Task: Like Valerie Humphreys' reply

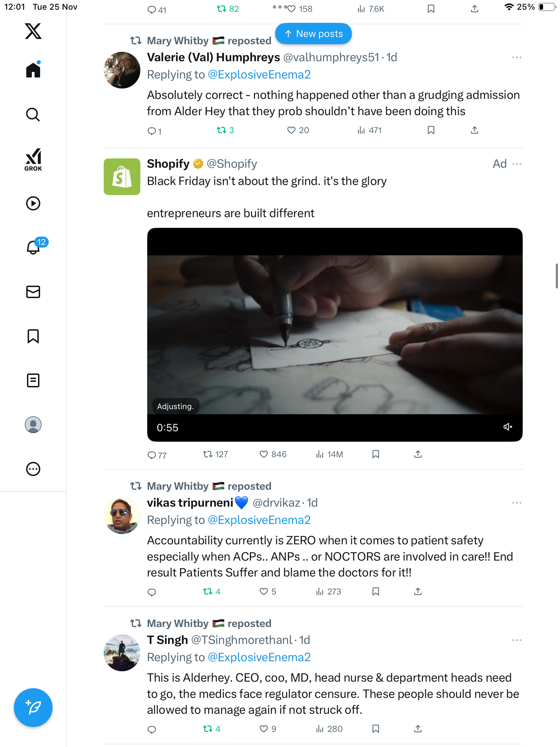Action: (291, 130)
